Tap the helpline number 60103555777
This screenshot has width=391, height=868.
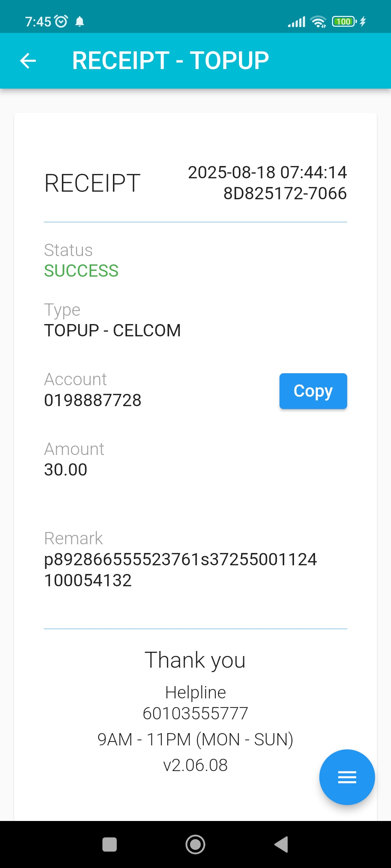tap(195, 714)
